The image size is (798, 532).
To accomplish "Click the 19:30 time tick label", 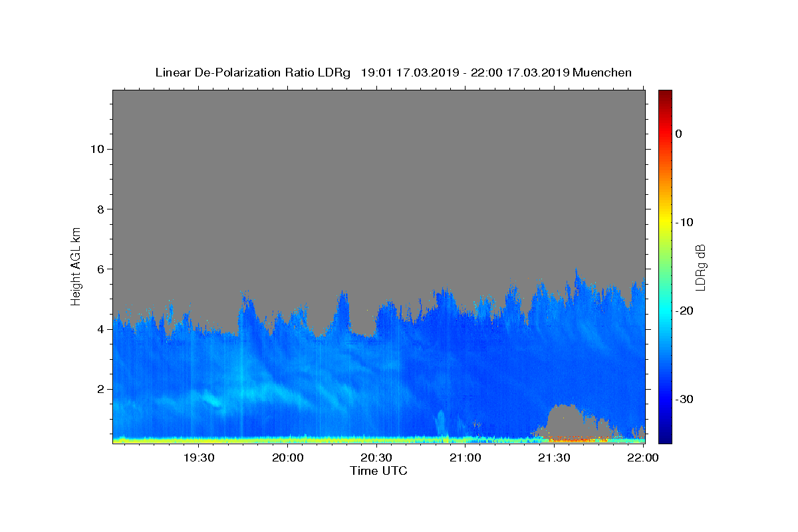I will tap(199, 458).
